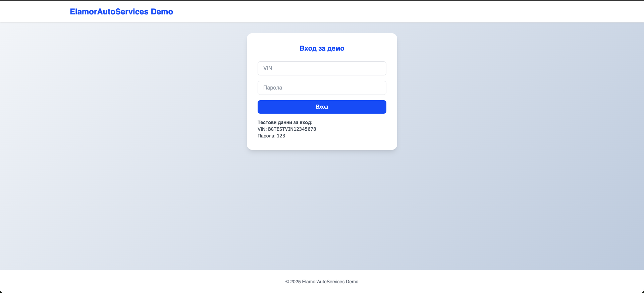
Task: Click the test password value 123
Action: pyautogui.click(x=281, y=136)
